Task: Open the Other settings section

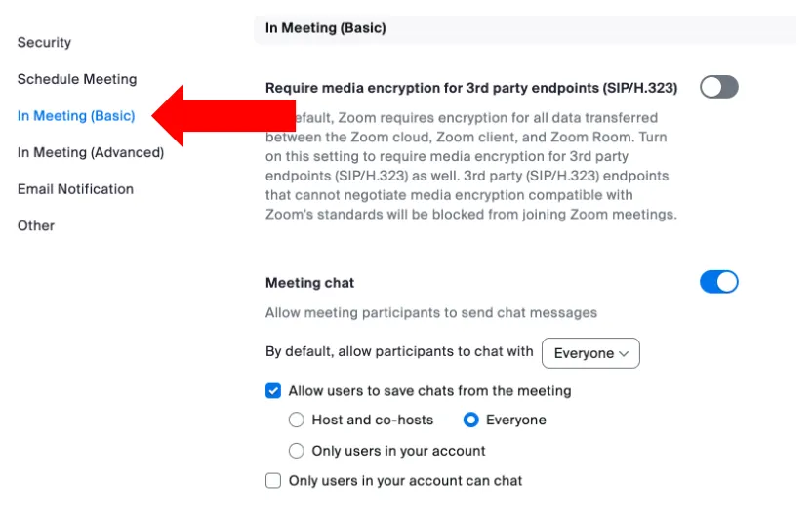Action: tap(36, 225)
